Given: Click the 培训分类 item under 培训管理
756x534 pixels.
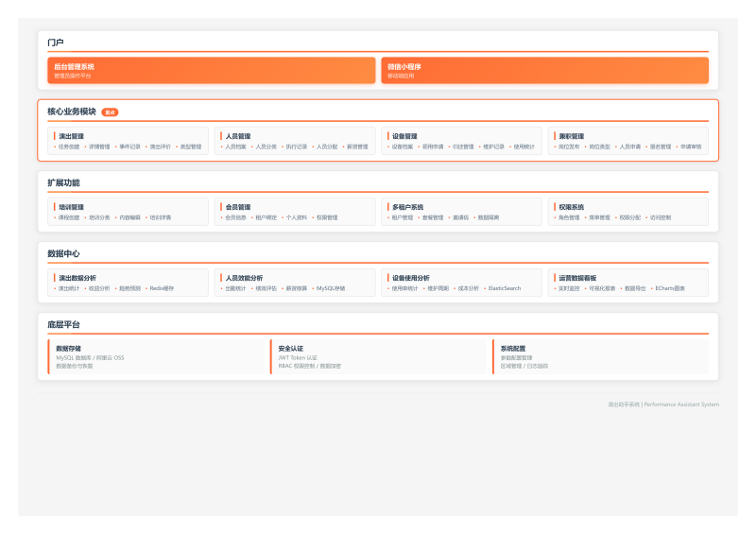Looking at the screenshot, I should 99,217.
